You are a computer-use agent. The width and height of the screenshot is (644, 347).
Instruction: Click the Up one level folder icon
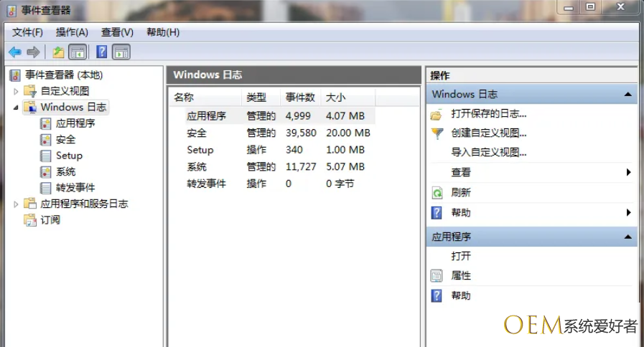point(58,52)
